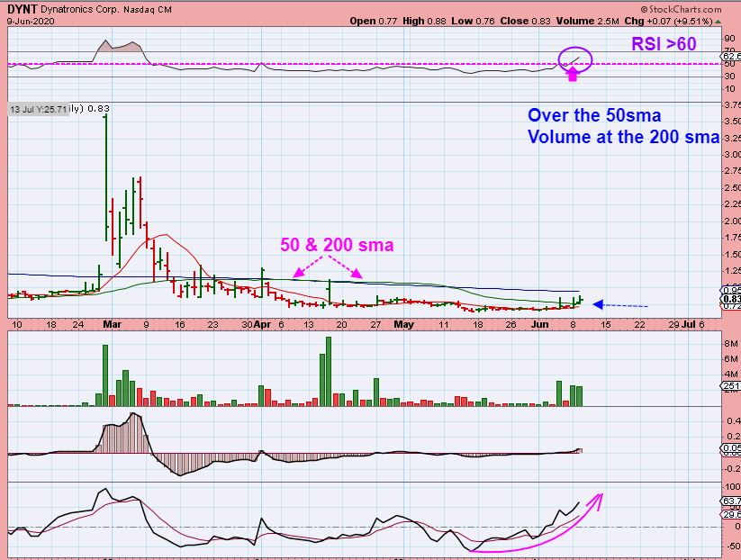Viewport: 741px width, 560px height.
Task: Click the 0.95 moving average price tag
Action: 732,290
